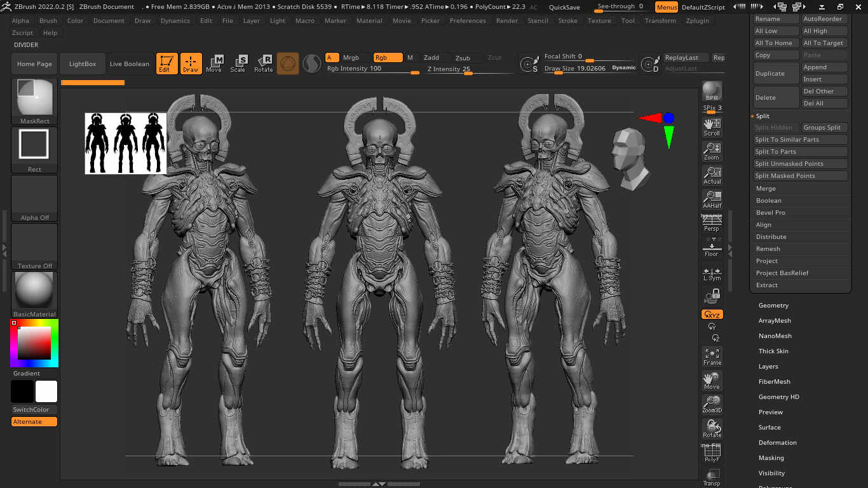Open the MaskRect brush thumbnail
This screenshot has height=488, width=868.
pyautogui.click(x=34, y=102)
